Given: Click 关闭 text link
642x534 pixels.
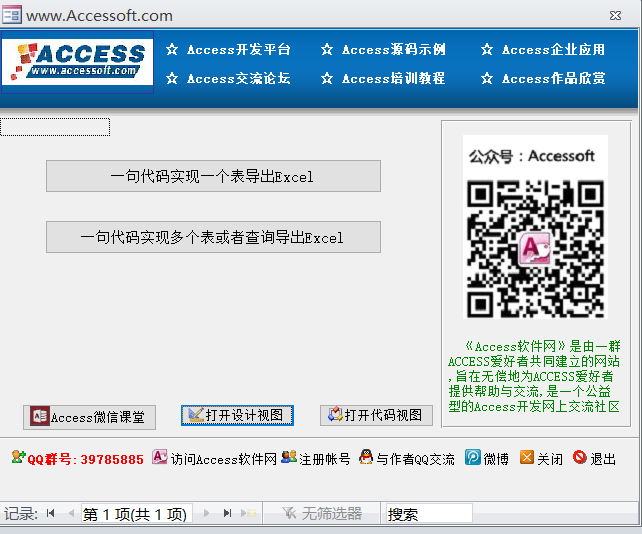Looking at the screenshot, I should tap(549, 459).
